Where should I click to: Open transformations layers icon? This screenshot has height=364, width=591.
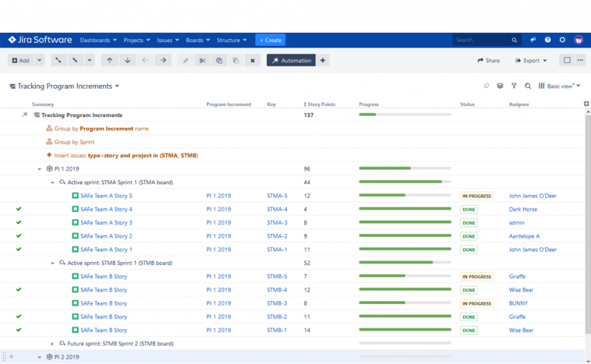click(500, 86)
